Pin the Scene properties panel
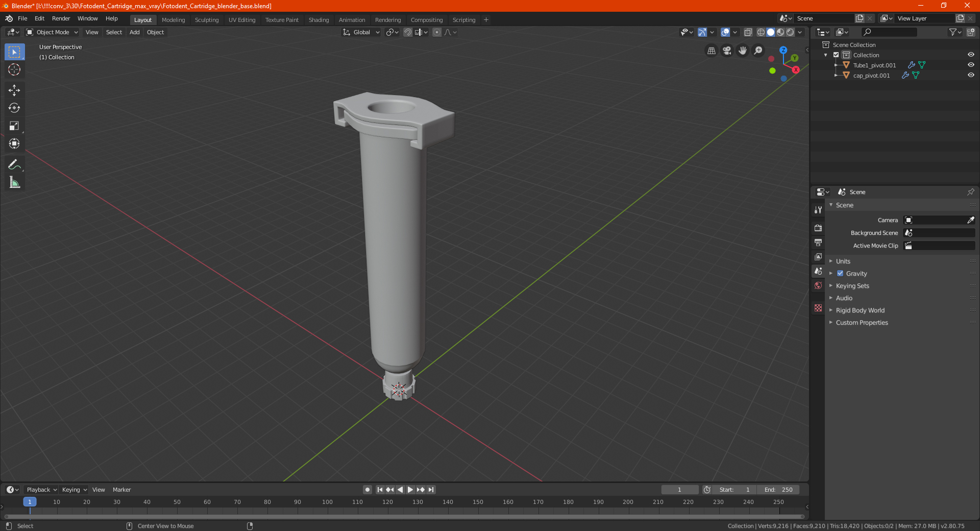 pos(970,192)
